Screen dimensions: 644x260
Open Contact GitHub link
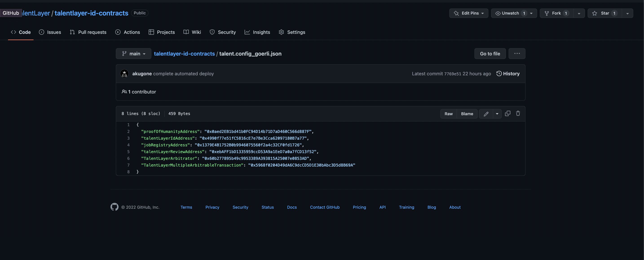[x=325, y=207]
